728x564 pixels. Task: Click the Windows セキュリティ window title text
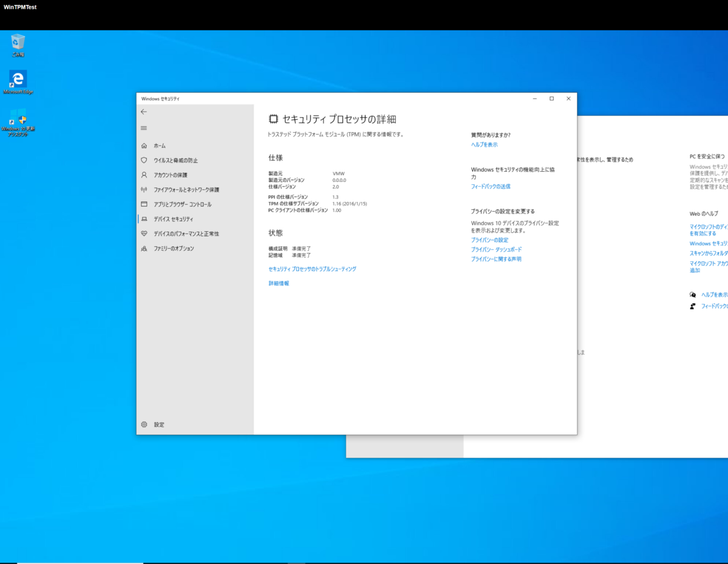coord(160,98)
